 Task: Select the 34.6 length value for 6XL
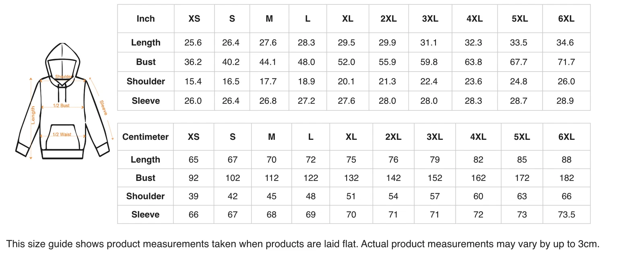pos(565,43)
